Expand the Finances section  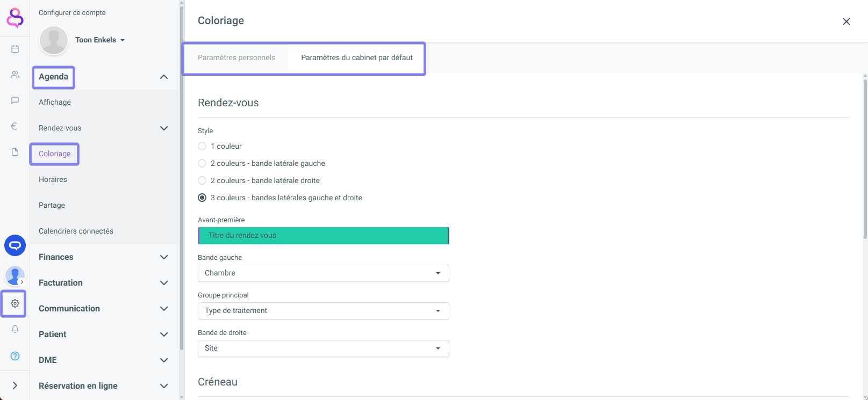pyautogui.click(x=103, y=257)
